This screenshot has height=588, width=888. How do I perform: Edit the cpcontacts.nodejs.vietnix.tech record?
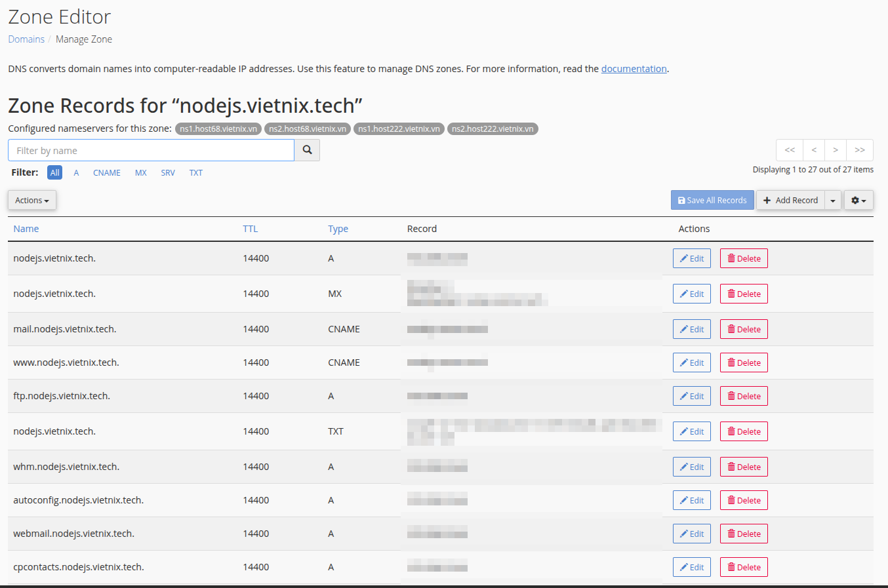[691, 567]
